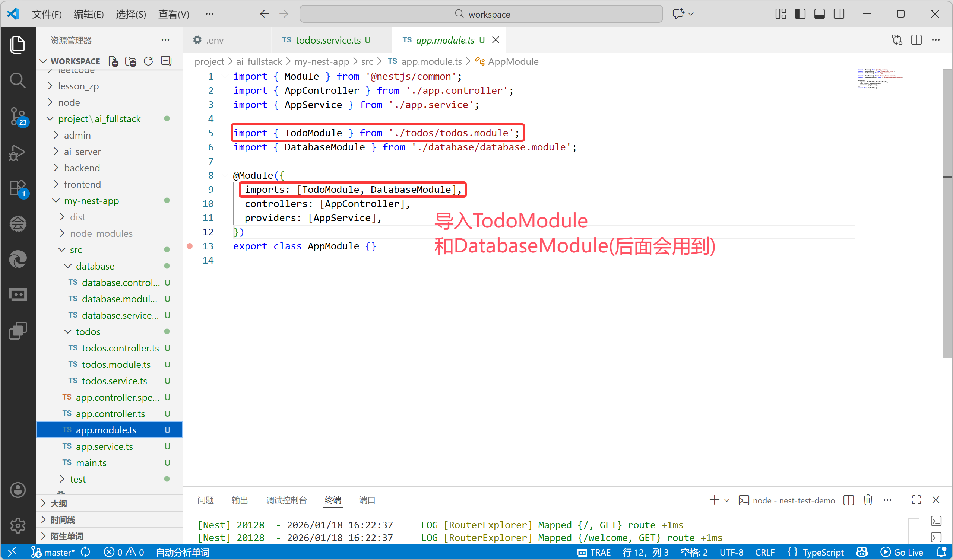The image size is (953, 560).
Task: Open Source Control view with 23 badge
Action: tap(18, 116)
